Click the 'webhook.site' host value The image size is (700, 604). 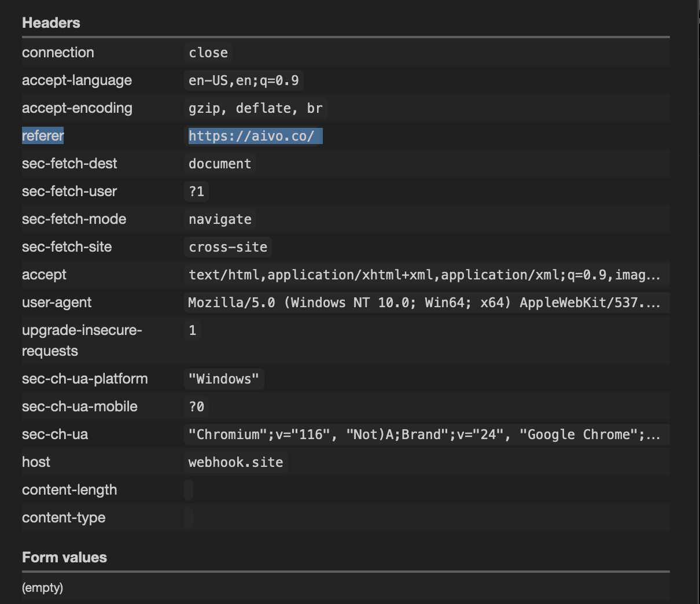coord(236,462)
